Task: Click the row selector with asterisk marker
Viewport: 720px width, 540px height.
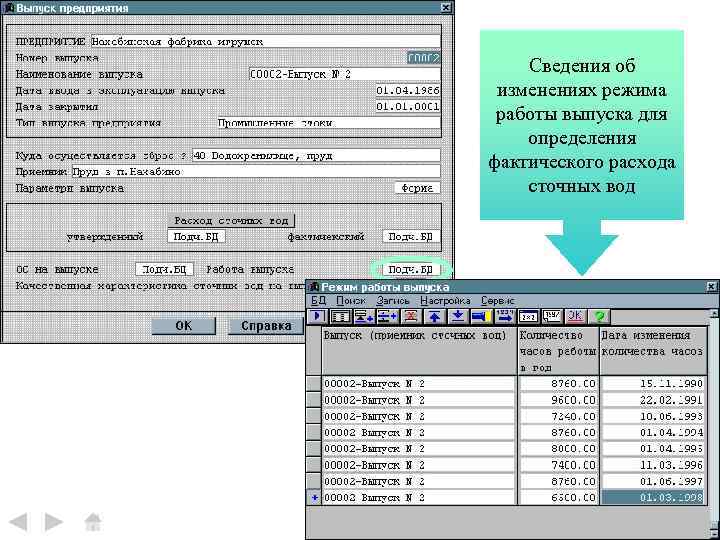Action: (314, 498)
